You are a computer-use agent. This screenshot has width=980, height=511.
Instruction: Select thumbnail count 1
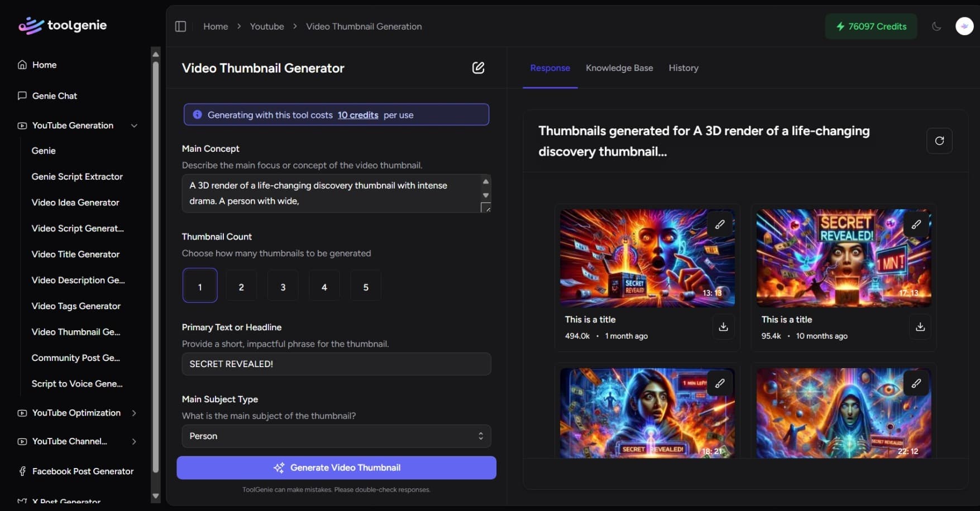click(x=200, y=286)
